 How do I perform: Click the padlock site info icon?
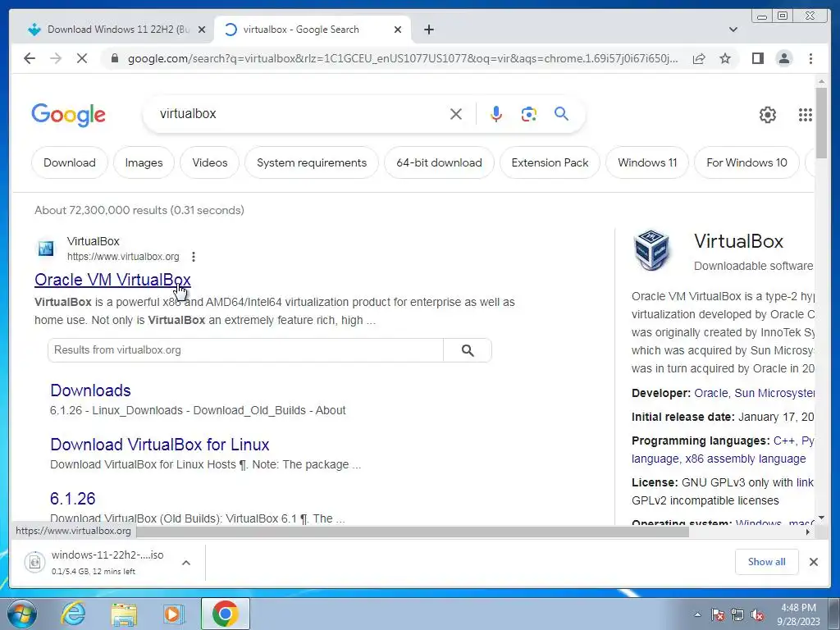pyautogui.click(x=114, y=58)
